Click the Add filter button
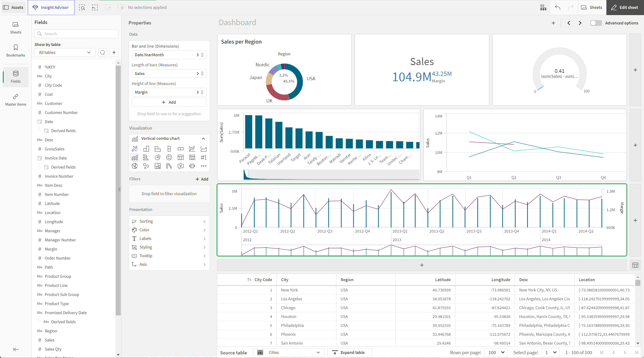 [x=201, y=179]
